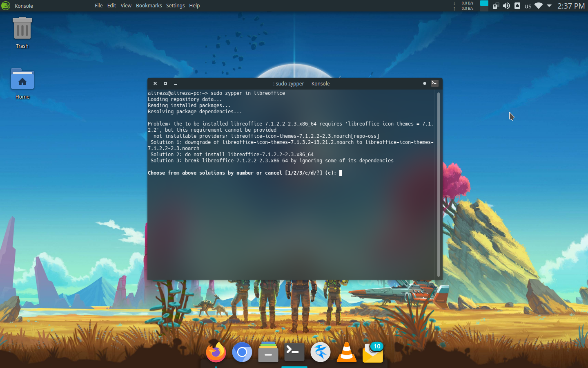Minimize the Konsole window

point(176,83)
